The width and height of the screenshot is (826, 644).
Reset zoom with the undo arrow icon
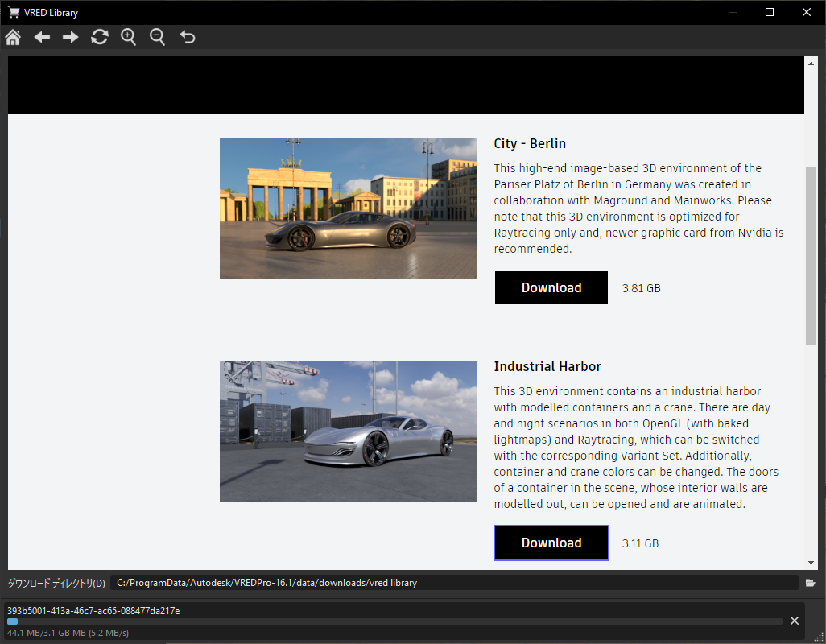187,37
